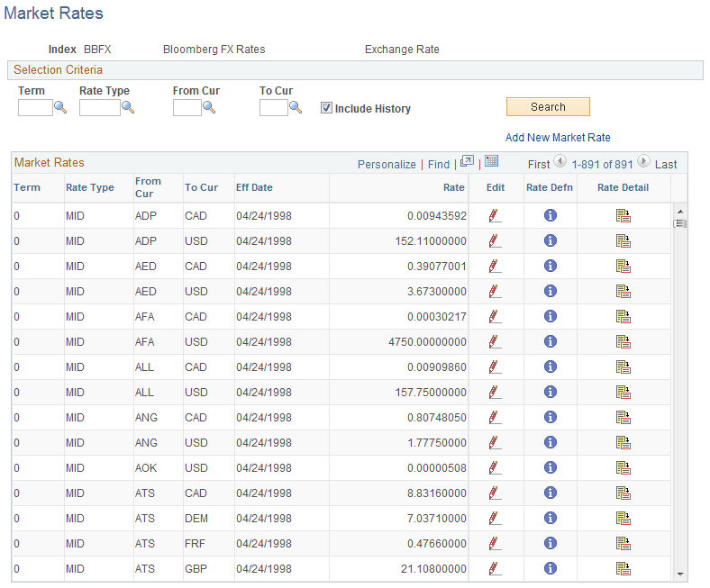This screenshot has width=710, height=588.
Task: Select rate value 4750.00000000
Action: [x=427, y=342]
